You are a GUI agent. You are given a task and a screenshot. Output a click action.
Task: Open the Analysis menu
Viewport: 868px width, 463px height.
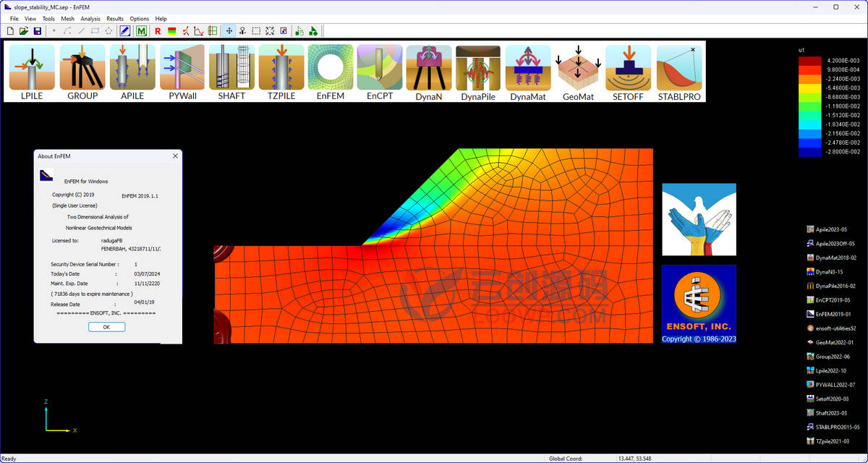tap(90, 19)
